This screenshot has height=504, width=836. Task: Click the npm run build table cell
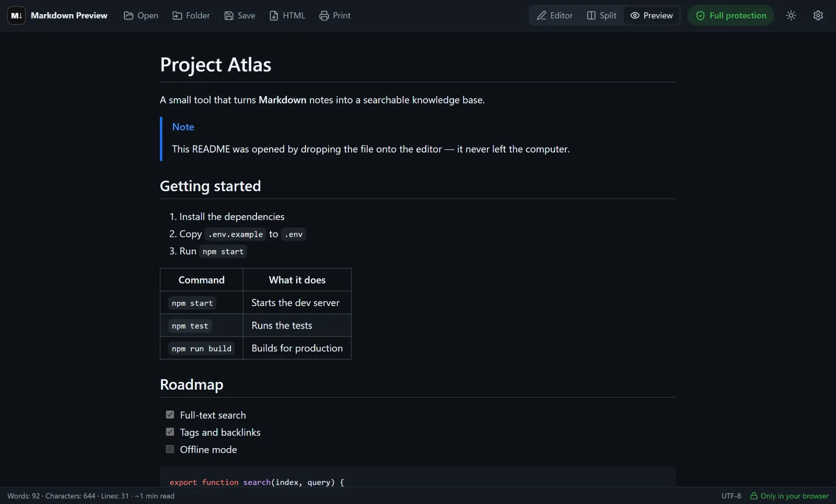point(202,349)
